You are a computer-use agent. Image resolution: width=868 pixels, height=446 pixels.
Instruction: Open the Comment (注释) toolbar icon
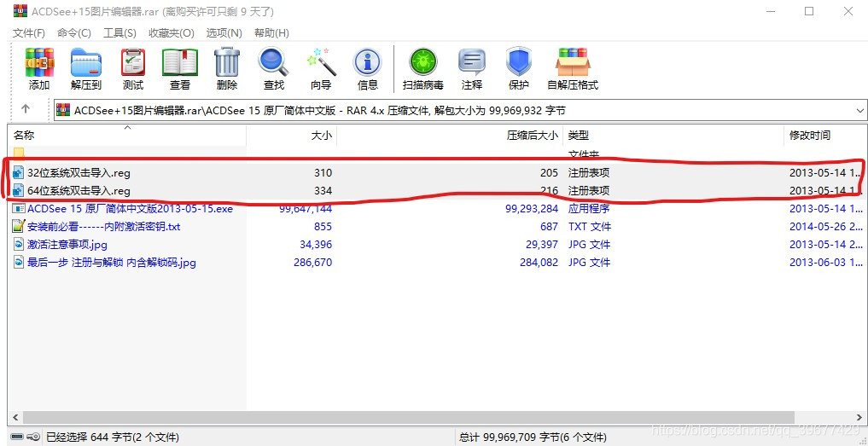point(472,69)
